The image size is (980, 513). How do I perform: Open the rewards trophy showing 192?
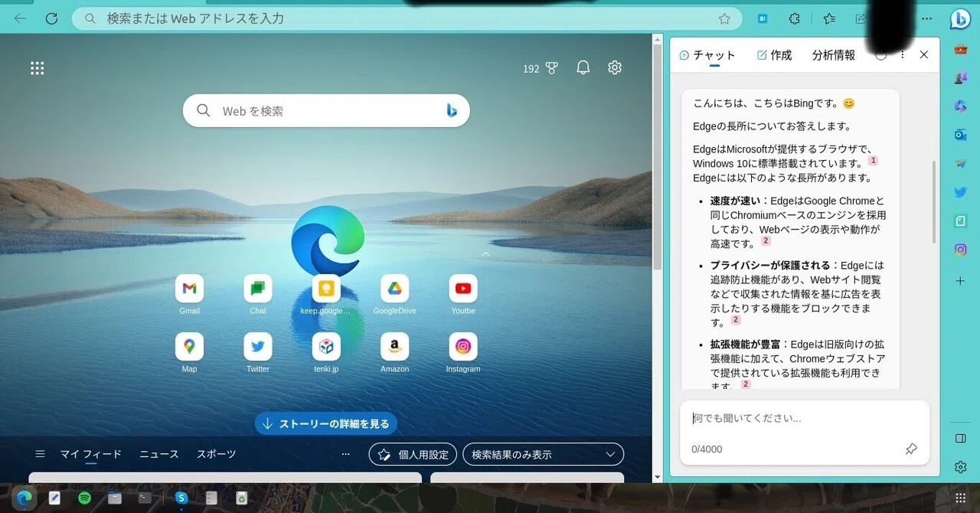pyautogui.click(x=541, y=68)
